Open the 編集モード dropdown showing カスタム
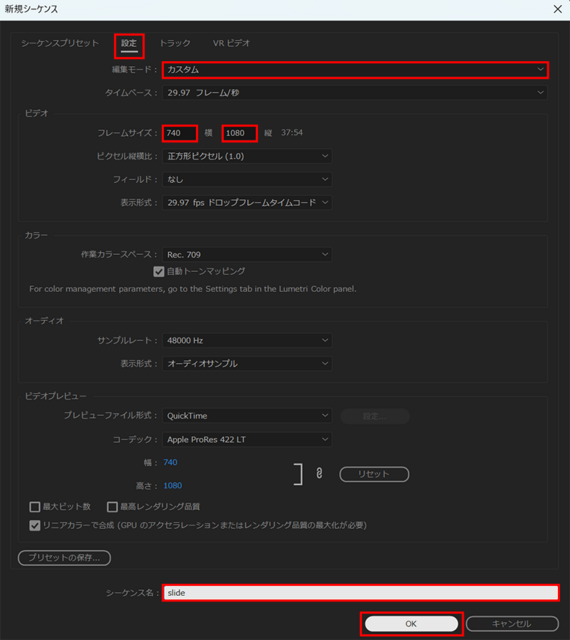 coord(355,70)
